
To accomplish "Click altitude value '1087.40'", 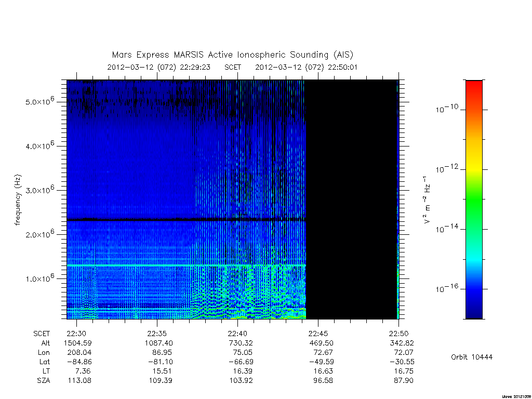I will point(159,343).
